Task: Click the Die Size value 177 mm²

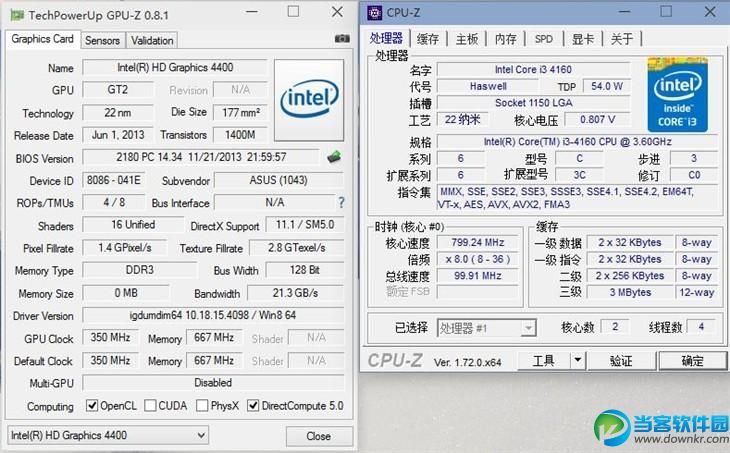Action: click(x=240, y=112)
